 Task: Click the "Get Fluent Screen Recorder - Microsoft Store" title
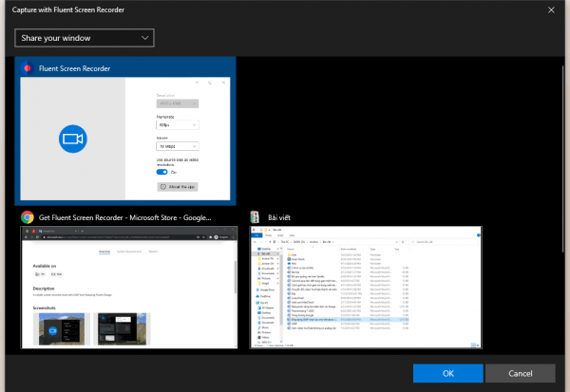pyautogui.click(x=124, y=217)
